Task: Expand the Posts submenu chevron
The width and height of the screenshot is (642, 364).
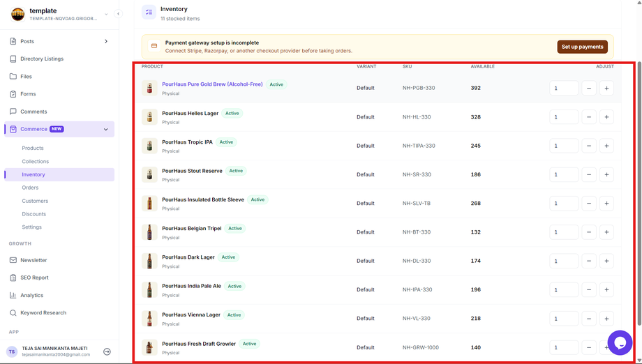Action: [x=106, y=41]
